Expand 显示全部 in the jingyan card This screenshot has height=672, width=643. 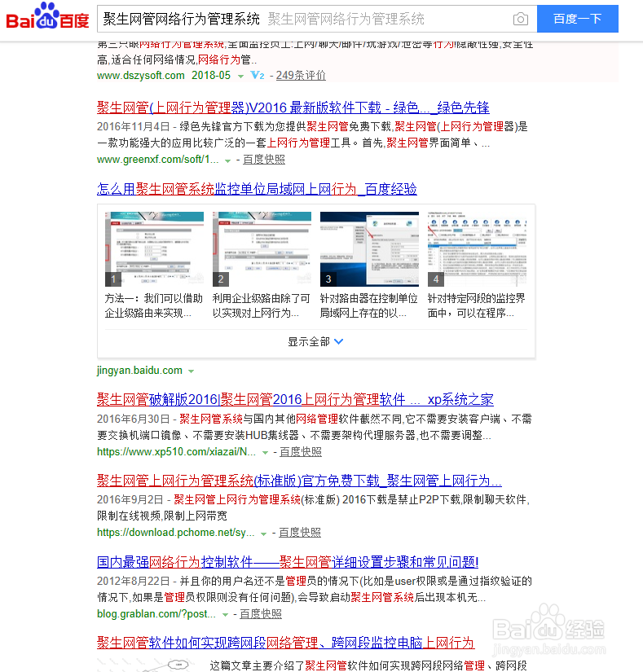315,341
